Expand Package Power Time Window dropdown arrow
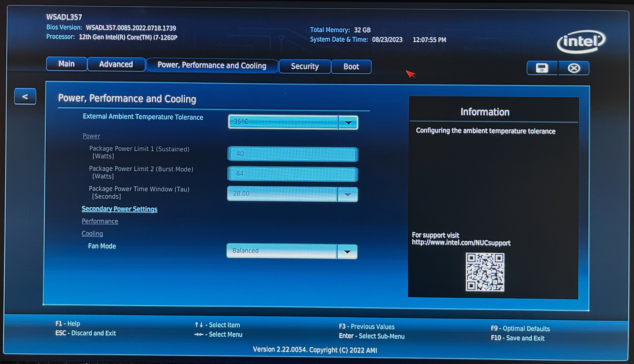Screen dimensions: 634x364 point(347,194)
